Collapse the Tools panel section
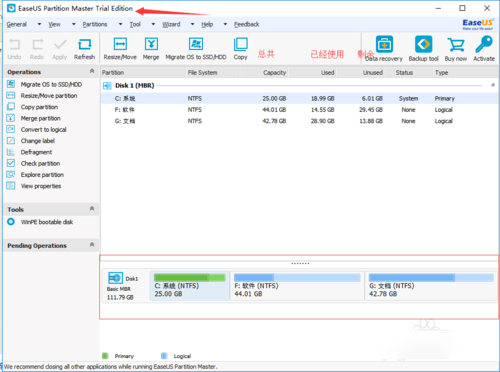 [x=92, y=209]
